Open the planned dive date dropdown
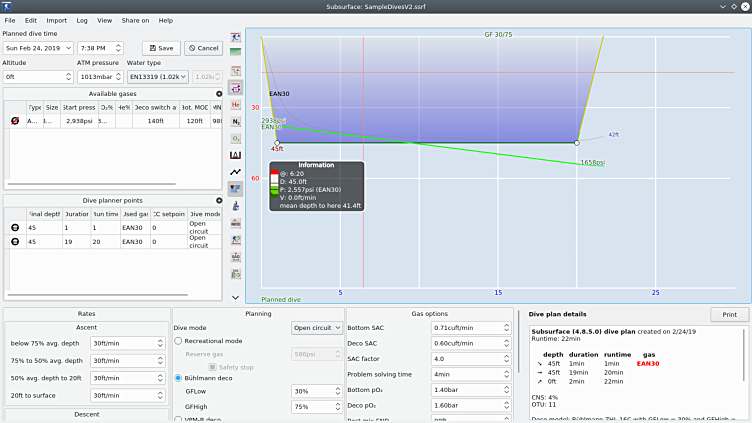Image resolution: width=752 pixels, height=423 pixels. click(36, 48)
